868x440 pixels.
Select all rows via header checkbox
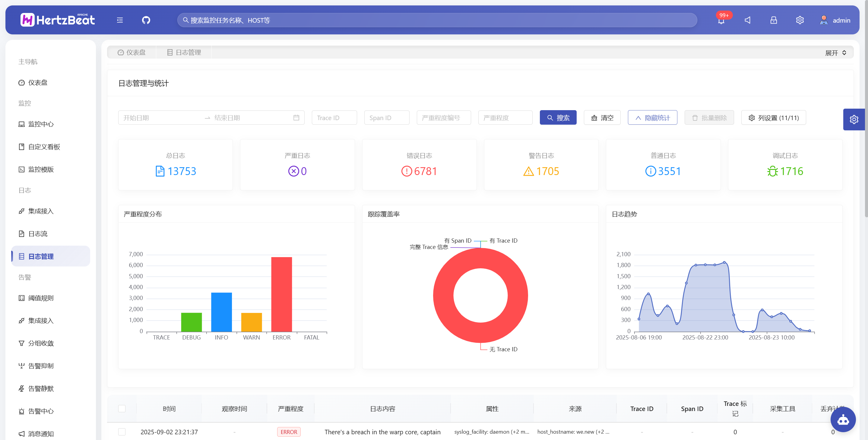[x=122, y=408]
